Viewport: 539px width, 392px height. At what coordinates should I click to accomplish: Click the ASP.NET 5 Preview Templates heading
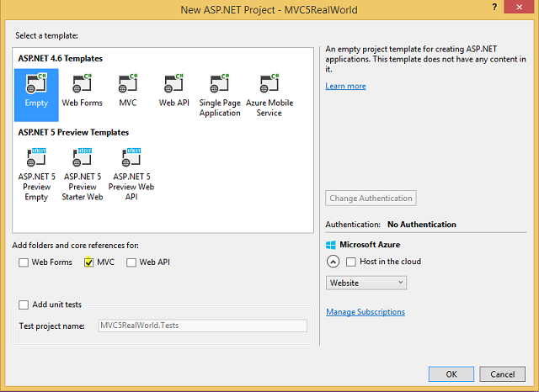click(73, 133)
